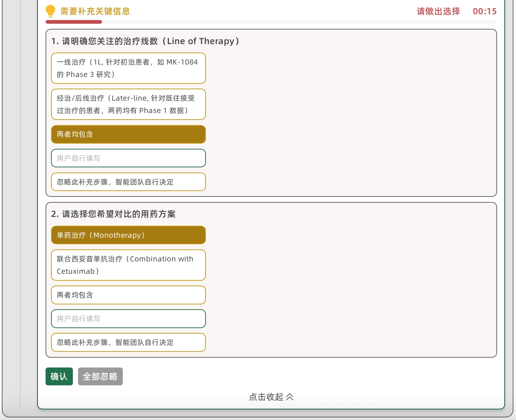This screenshot has width=516, height=420.
Task: Choose 两者均包含 under 用药方案 question
Action: (128, 295)
